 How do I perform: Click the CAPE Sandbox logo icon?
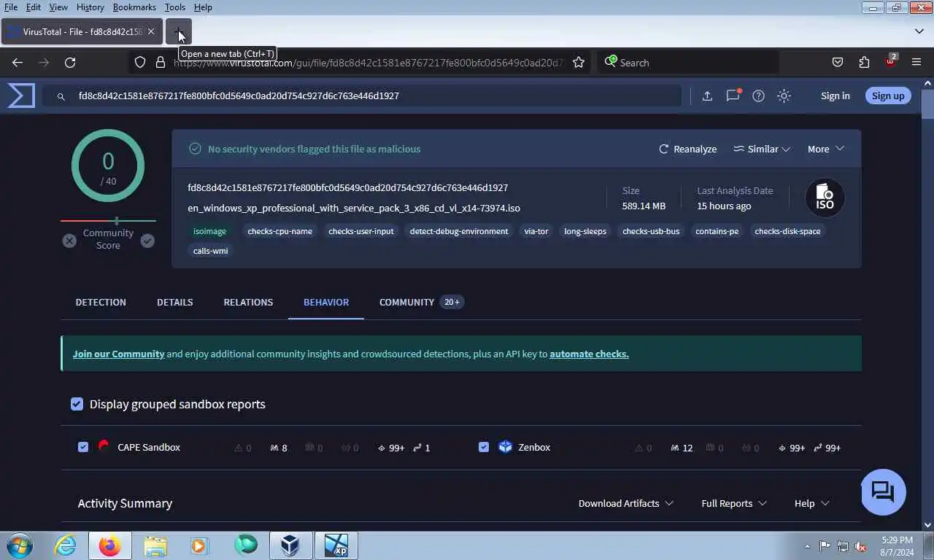104,447
